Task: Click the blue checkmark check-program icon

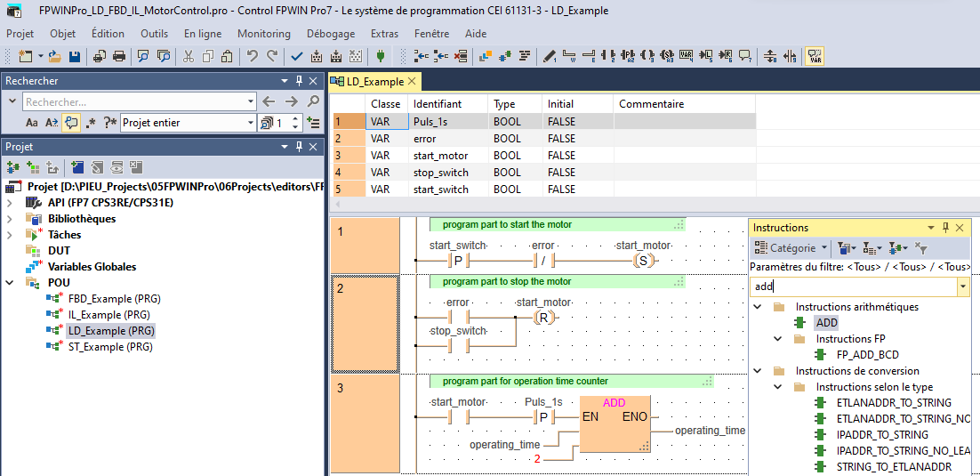Action: [297, 56]
